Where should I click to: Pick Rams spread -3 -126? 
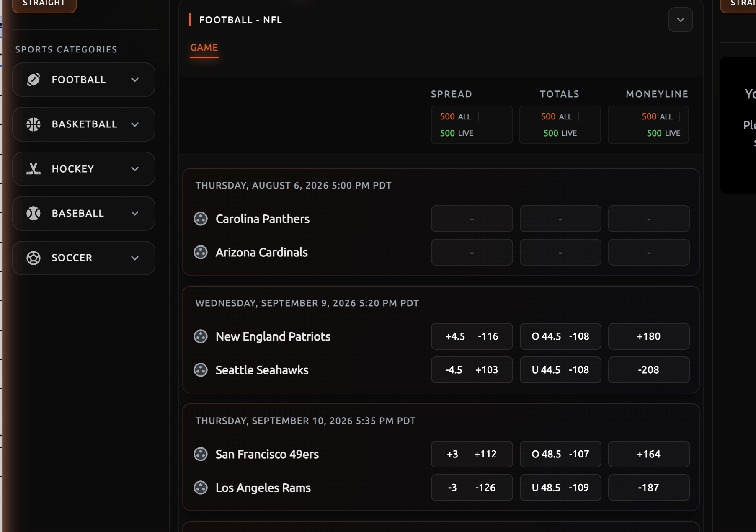tap(472, 488)
